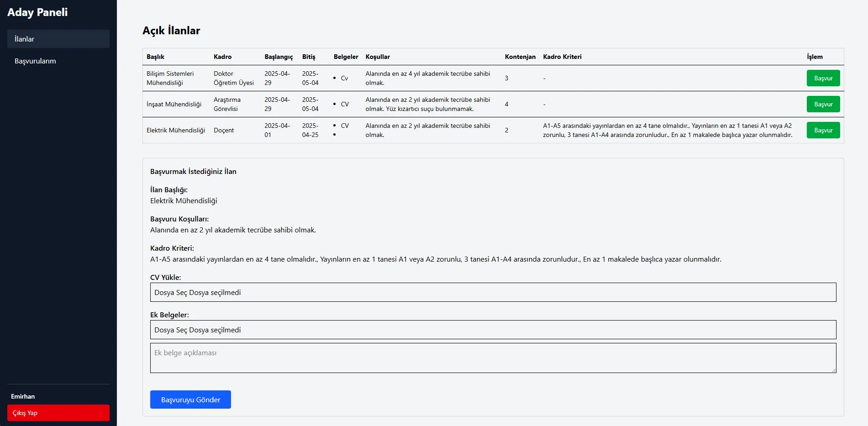Click the red Çıkış Yap button

pos(58,413)
